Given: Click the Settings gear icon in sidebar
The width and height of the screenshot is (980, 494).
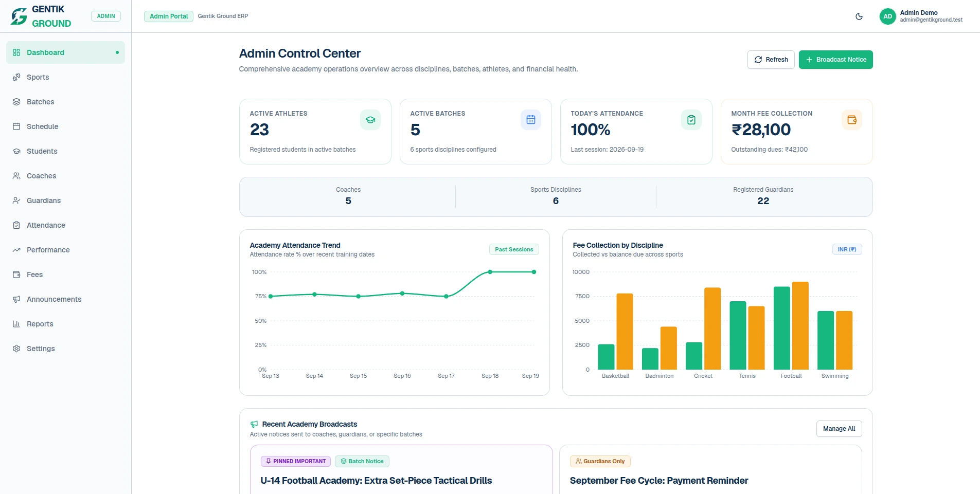Looking at the screenshot, I should click(16, 349).
